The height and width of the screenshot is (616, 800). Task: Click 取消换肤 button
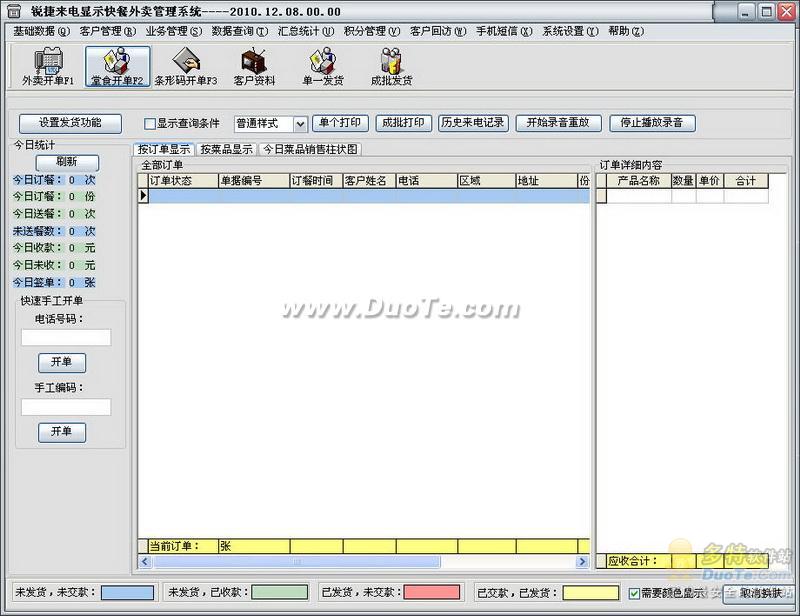click(x=758, y=593)
